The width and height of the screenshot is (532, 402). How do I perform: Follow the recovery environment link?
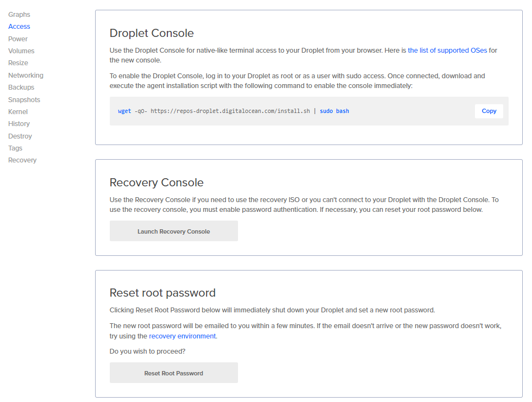pyautogui.click(x=183, y=336)
